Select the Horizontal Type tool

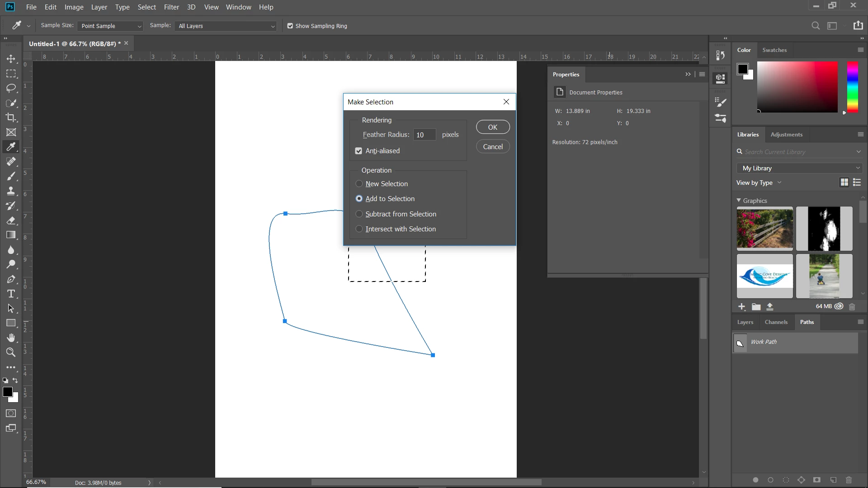11,294
